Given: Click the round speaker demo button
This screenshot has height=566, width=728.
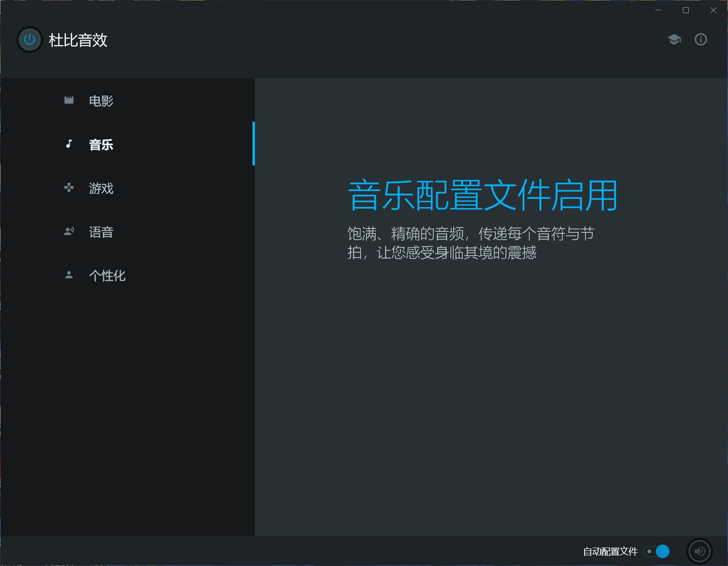Looking at the screenshot, I should (699, 551).
